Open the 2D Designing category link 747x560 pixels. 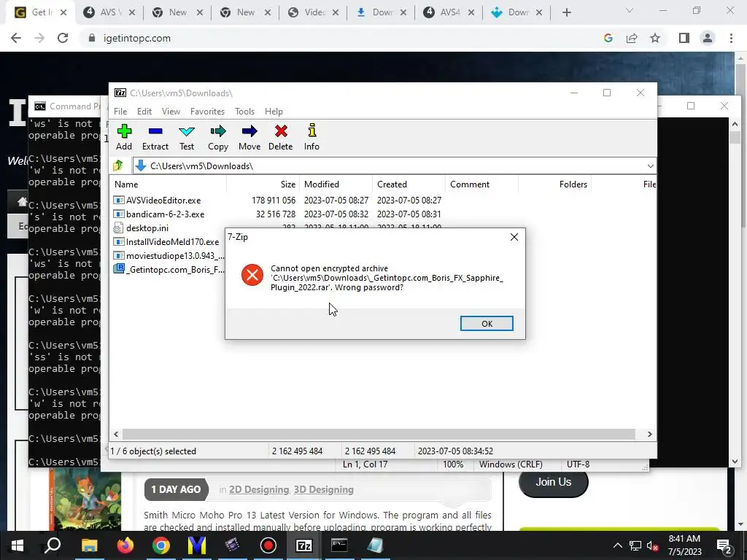(x=259, y=489)
